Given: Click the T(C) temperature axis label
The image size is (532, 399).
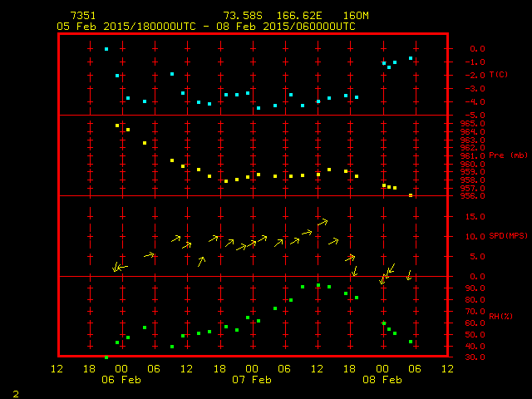Looking at the screenshot, I should (499, 75).
